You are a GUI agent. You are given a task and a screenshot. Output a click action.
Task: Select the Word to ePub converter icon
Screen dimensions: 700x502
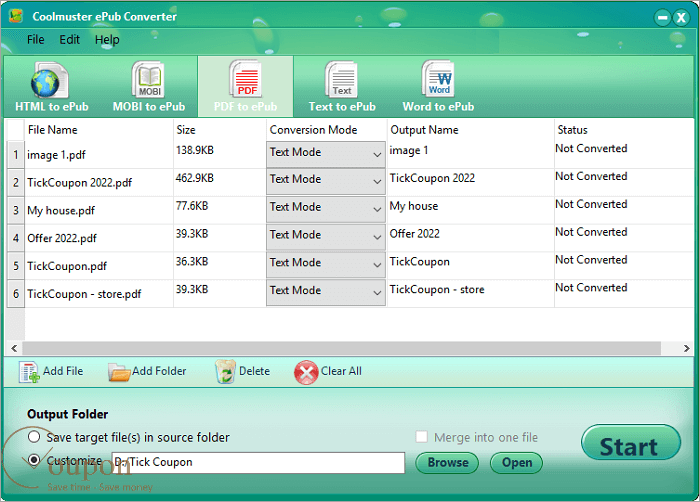pyautogui.click(x=438, y=79)
